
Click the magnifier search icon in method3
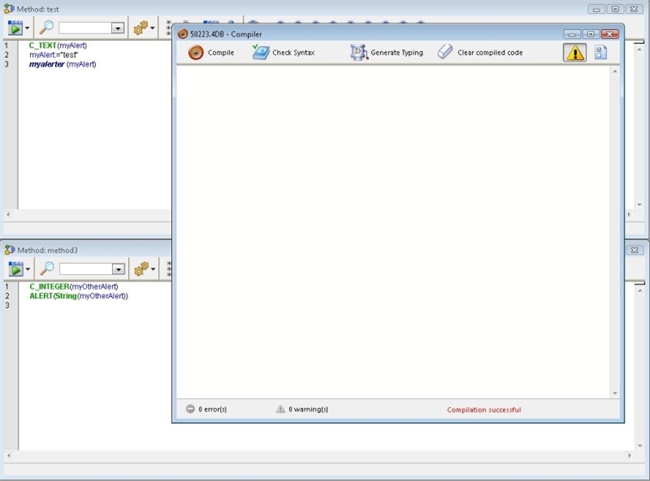click(x=46, y=269)
